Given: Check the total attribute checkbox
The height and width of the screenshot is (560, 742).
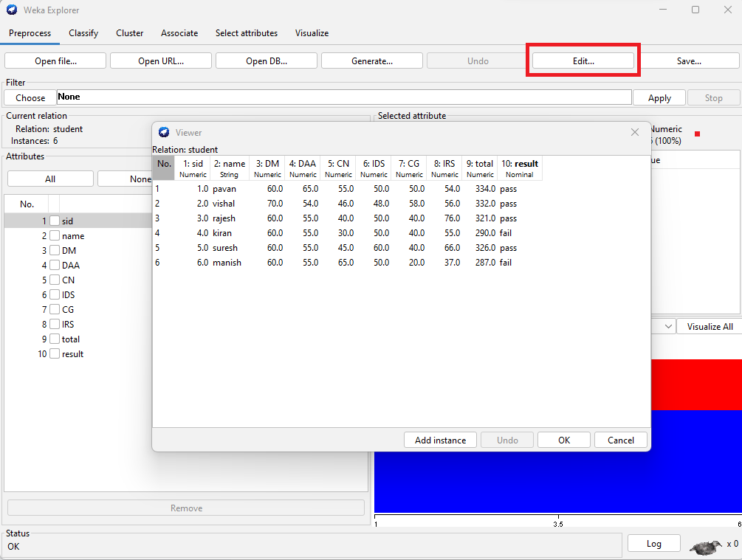Looking at the screenshot, I should 55,339.
